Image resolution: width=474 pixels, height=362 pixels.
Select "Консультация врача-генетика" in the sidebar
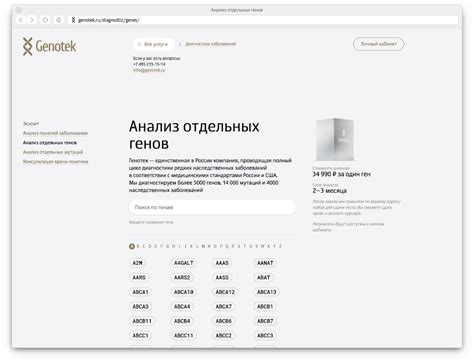click(55, 162)
